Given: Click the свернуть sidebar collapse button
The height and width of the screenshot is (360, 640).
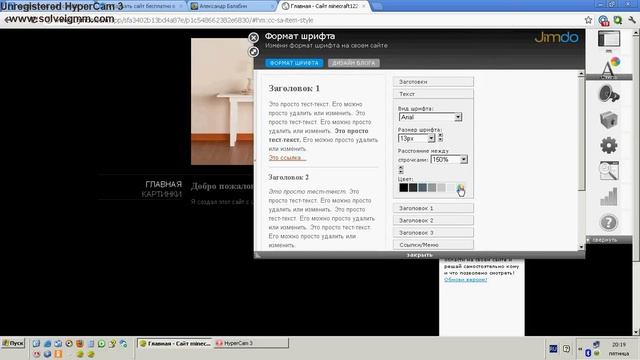Looking at the screenshot, I should tap(604, 240).
